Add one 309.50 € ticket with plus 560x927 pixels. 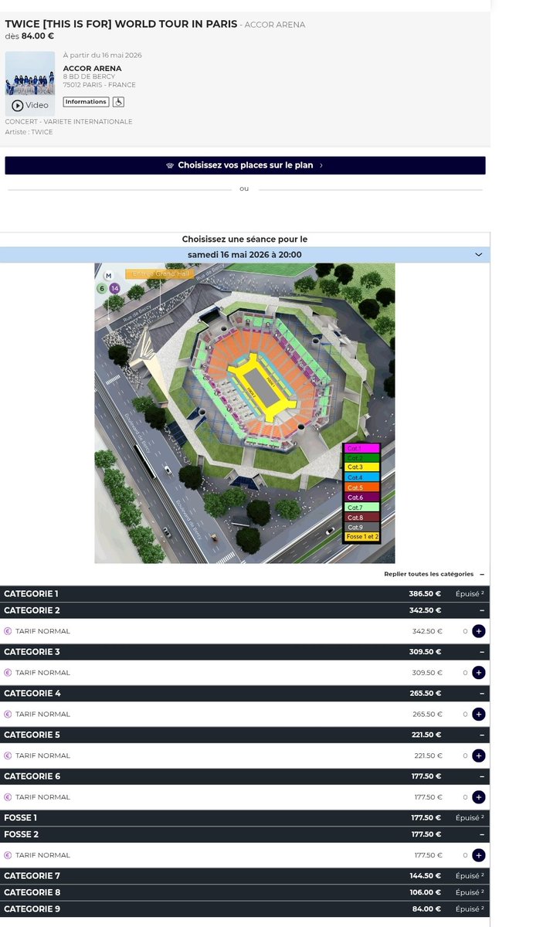click(478, 673)
